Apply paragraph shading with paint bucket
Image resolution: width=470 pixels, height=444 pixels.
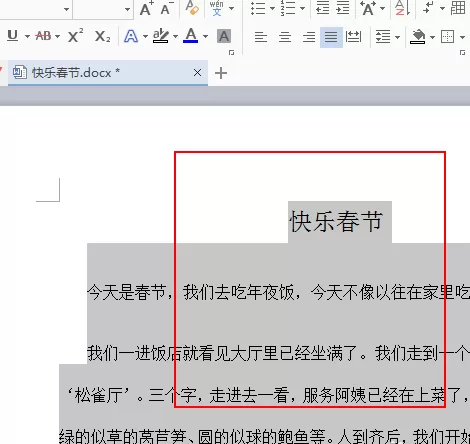(418, 36)
